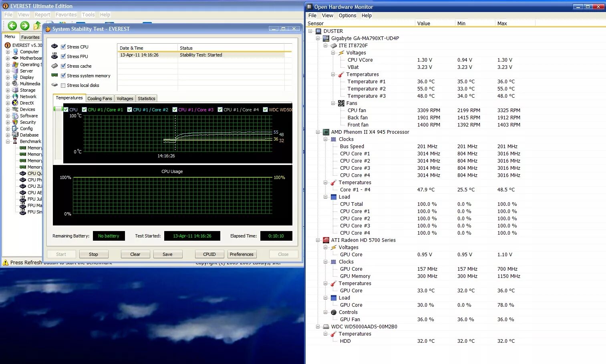The width and height of the screenshot is (606, 364).
Task: Click the CPU chip icon beside Stress CPU
Action: pos(54,46)
